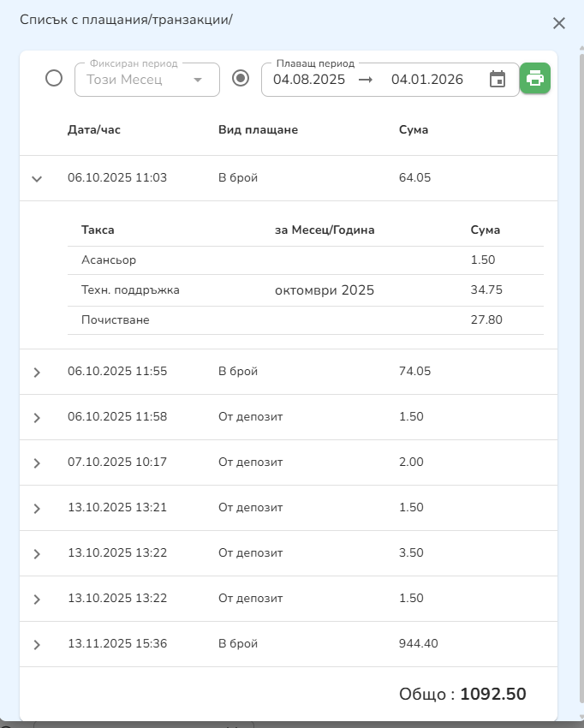Close the payments list dialog
This screenshot has width=584, height=728.
click(559, 23)
